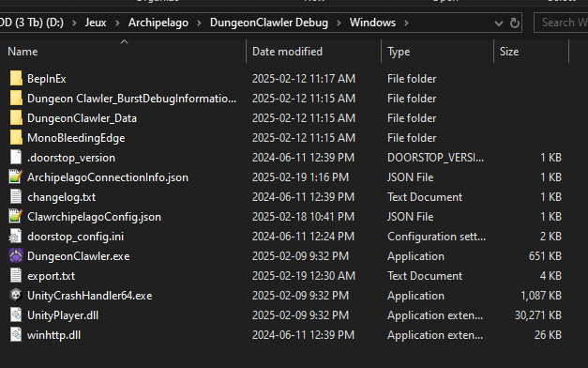
Task: Click the 4 KB size value
Action: tap(550, 276)
